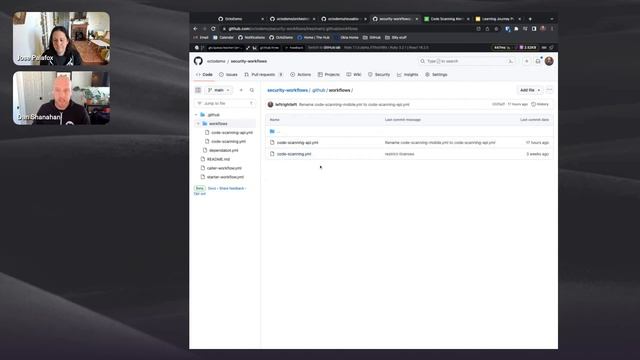
Task: Click .github in the breadcrumb
Action: [318, 90]
